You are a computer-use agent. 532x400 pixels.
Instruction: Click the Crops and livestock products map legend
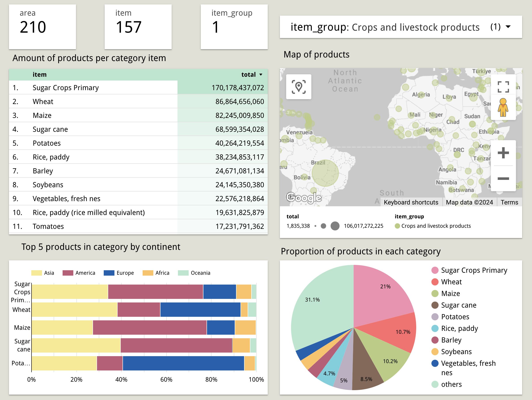pyautogui.click(x=433, y=226)
